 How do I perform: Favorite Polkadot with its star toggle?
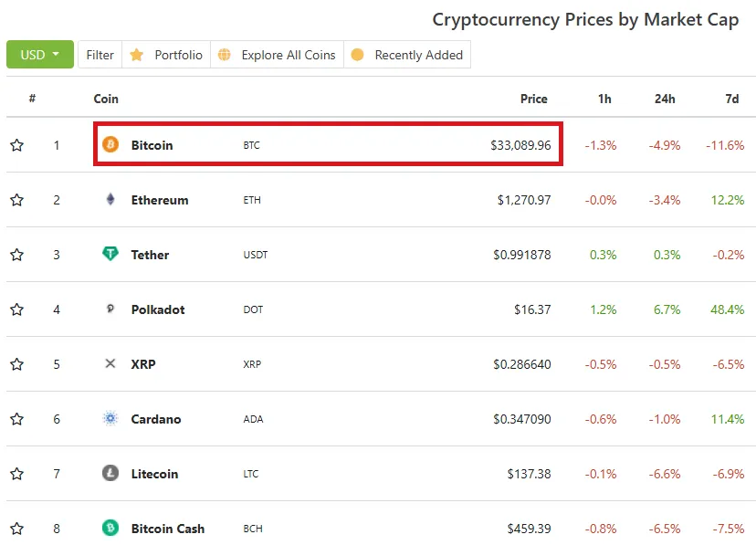[16, 309]
